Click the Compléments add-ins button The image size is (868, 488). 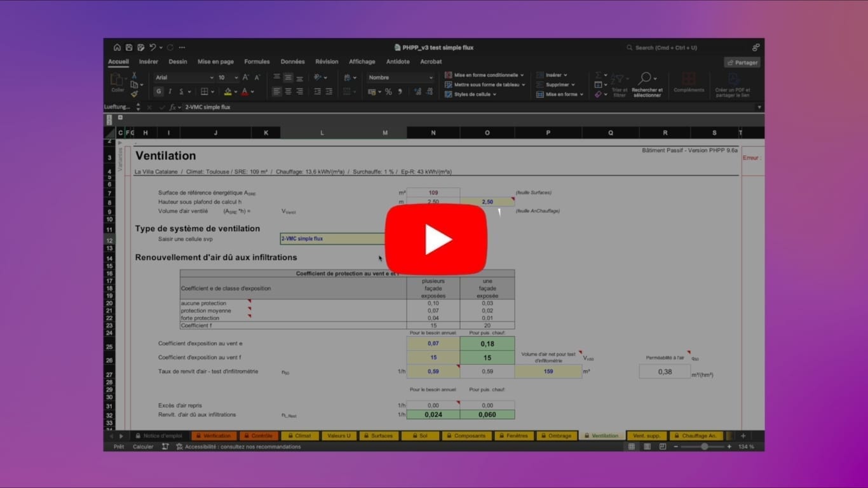[x=689, y=83]
